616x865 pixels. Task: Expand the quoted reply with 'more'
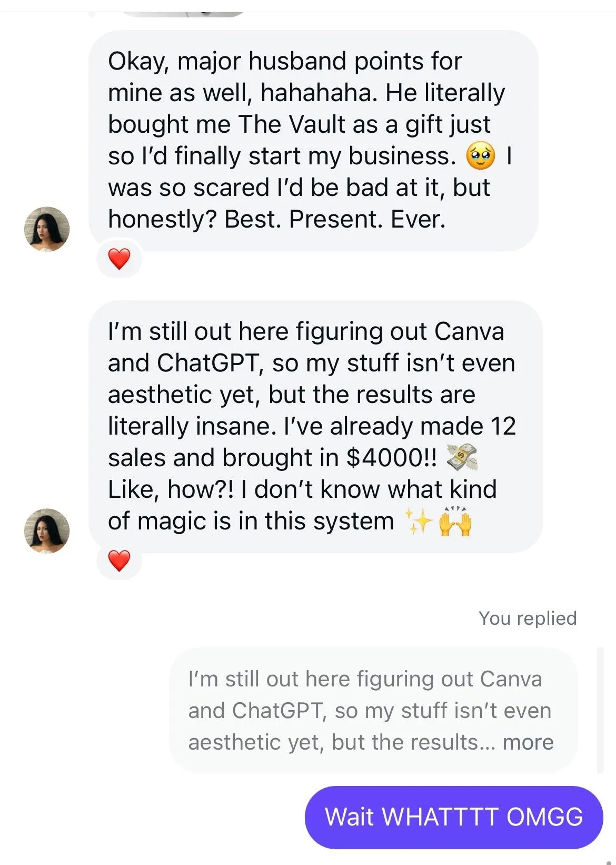(528, 742)
